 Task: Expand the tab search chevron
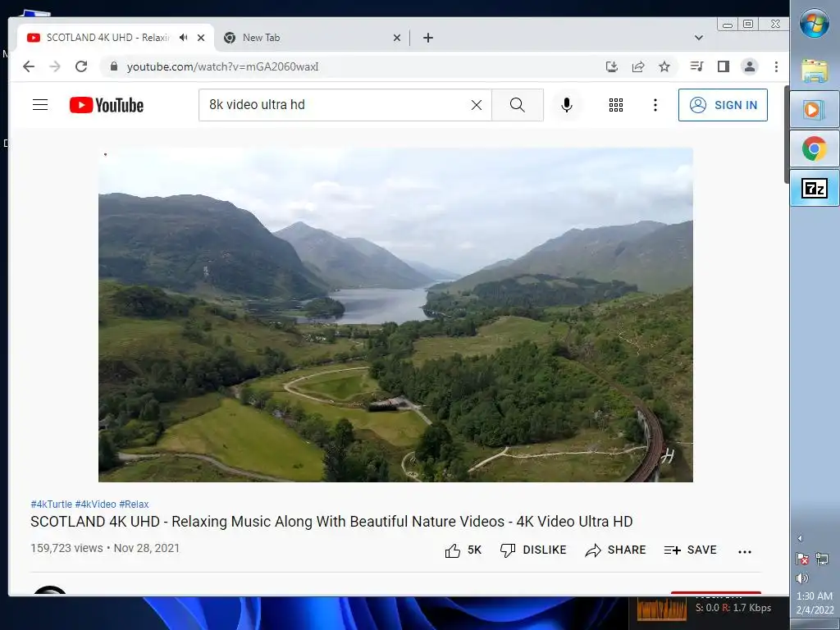click(x=699, y=38)
